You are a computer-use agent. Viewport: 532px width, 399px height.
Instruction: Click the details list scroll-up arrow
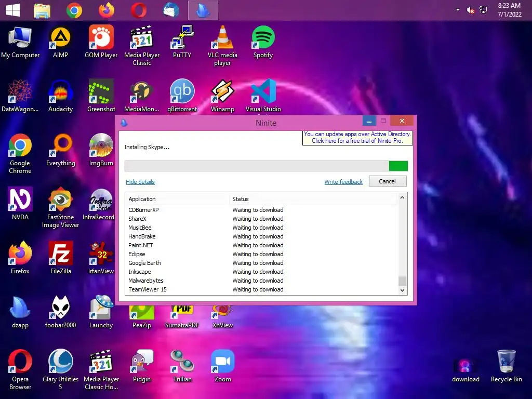(403, 197)
